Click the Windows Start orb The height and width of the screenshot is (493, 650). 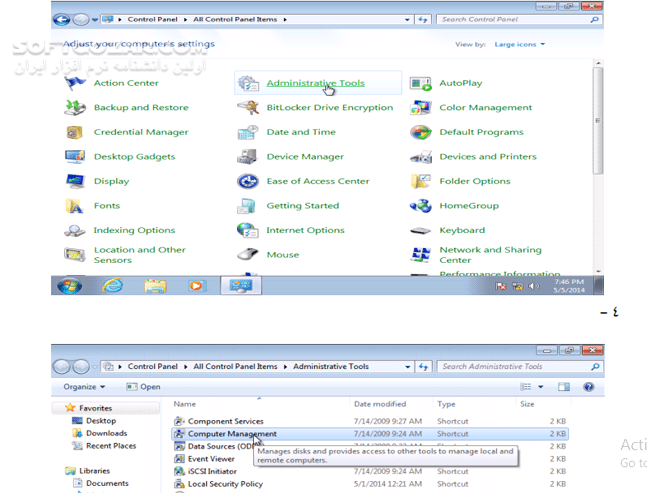click(x=70, y=286)
